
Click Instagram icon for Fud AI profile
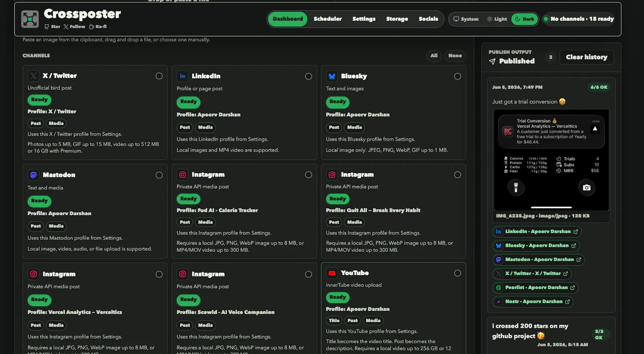click(182, 175)
